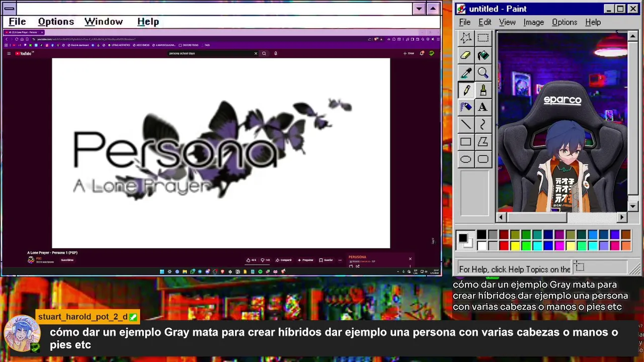Start voice search with the microphone icon
This screenshot has height=362, width=644.
click(275, 53)
